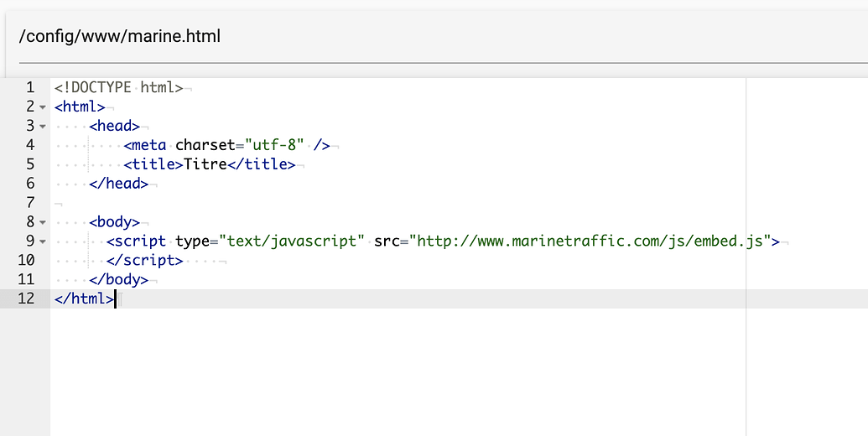Screen dimensions: 868x436
Task: Click the DOCTYPE declaration text
Action: coord(118,87)
